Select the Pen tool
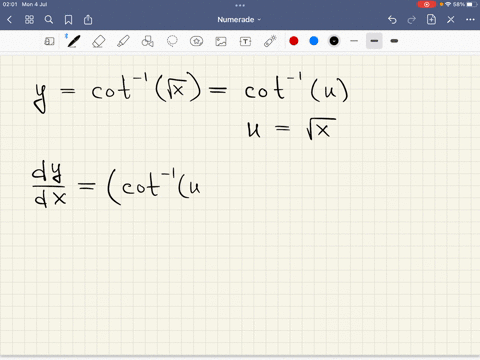 point(73,41)
